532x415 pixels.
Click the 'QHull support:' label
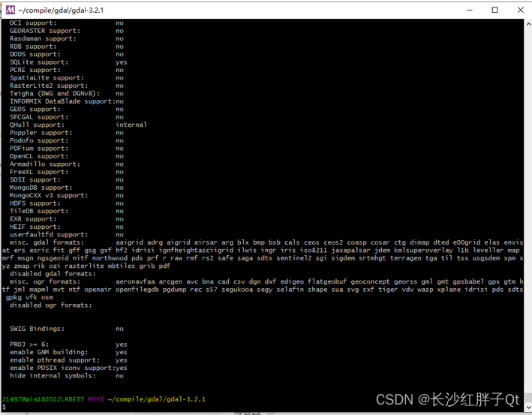pos(37,125)
